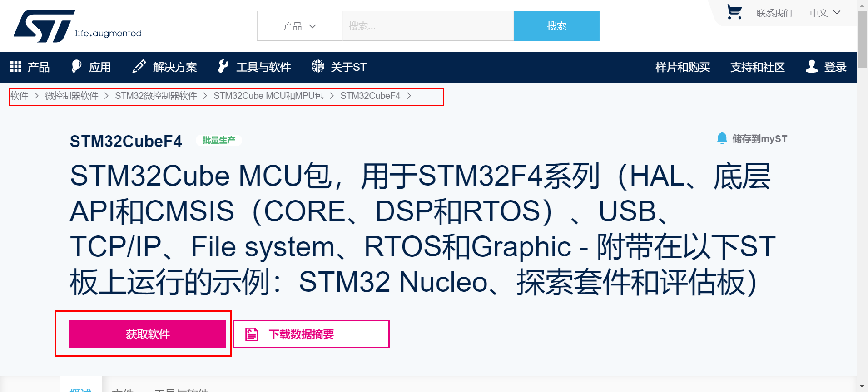Go to STM32微控制器软件 breadcrumb

(x=156, y=96)
